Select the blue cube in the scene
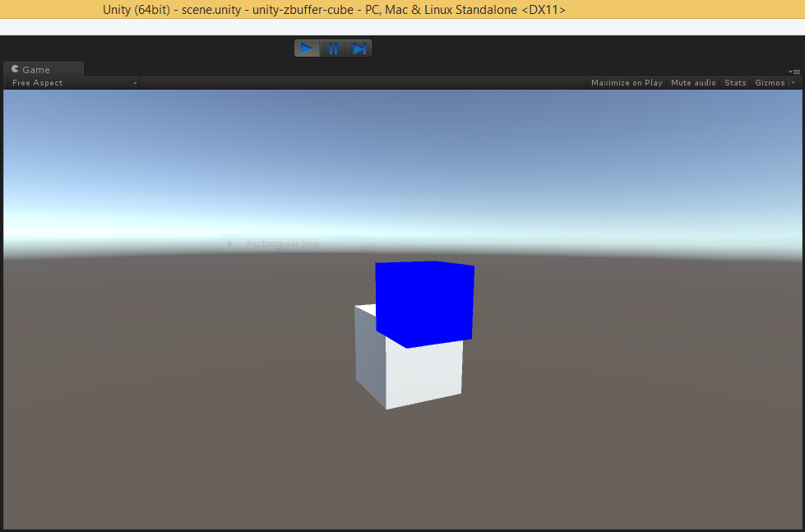805x532 pixels. (x=423, y=300)
